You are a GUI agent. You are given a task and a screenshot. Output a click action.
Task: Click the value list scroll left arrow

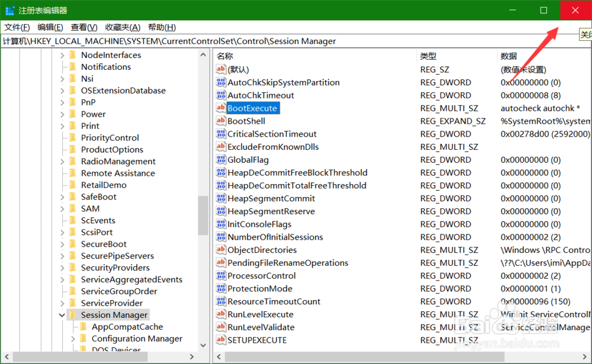[x=219, y=356]
